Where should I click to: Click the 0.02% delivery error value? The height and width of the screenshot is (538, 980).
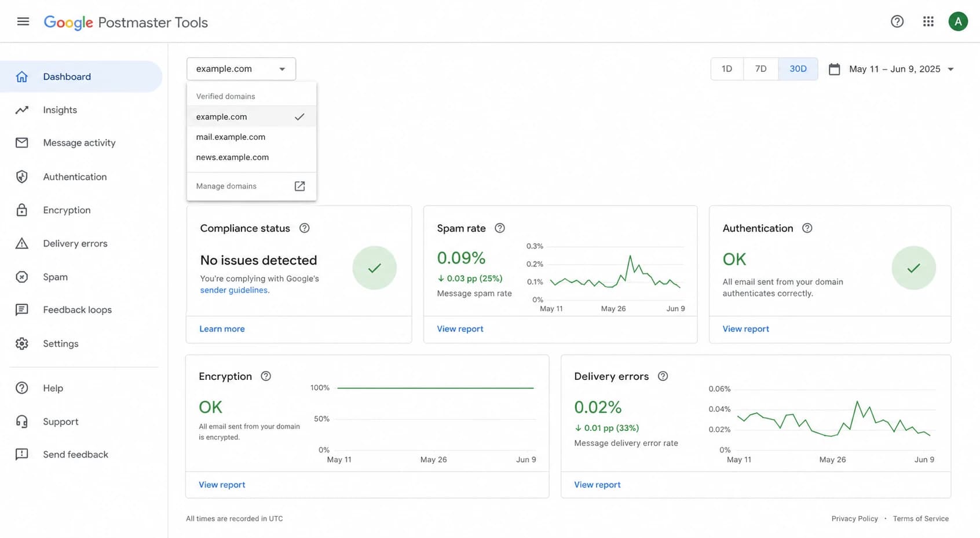598,407
